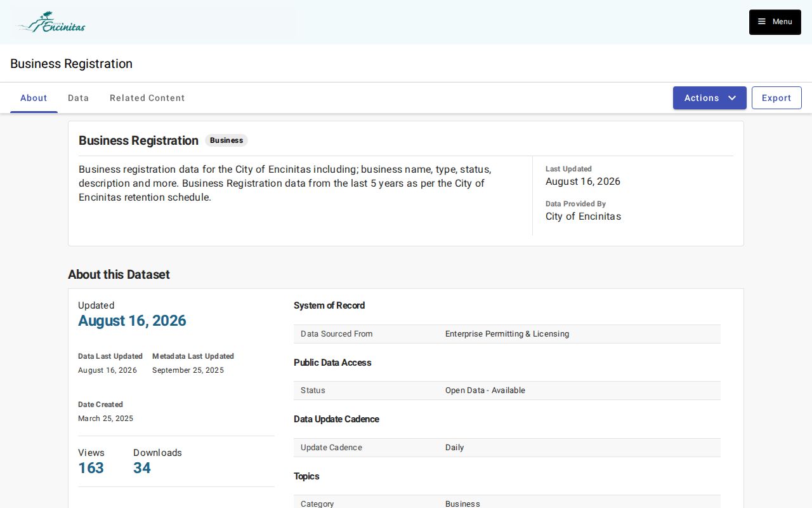This screenshot has width=812, height=508.
Task: Switch to the About tab
Action: click(x=34, y=98)
